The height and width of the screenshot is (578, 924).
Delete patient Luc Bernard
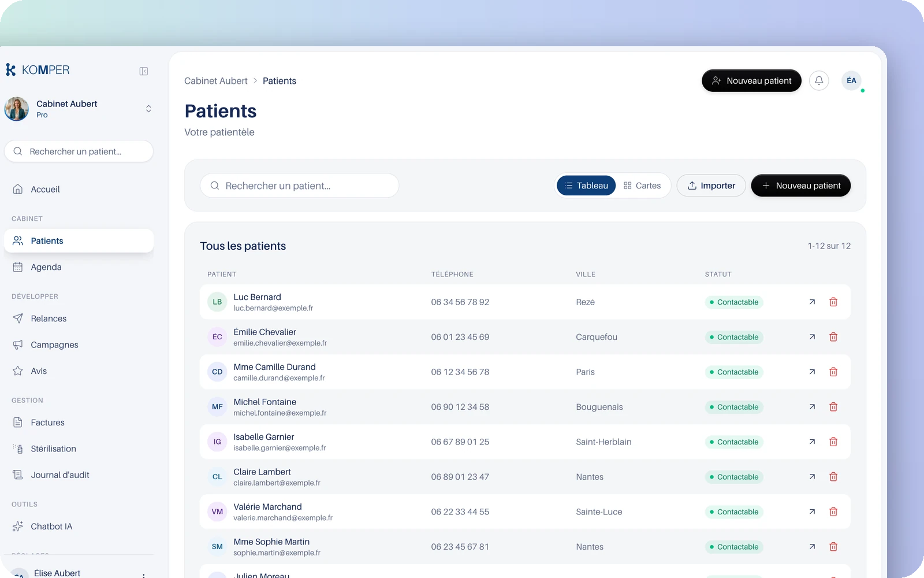(x=833, y=302)
